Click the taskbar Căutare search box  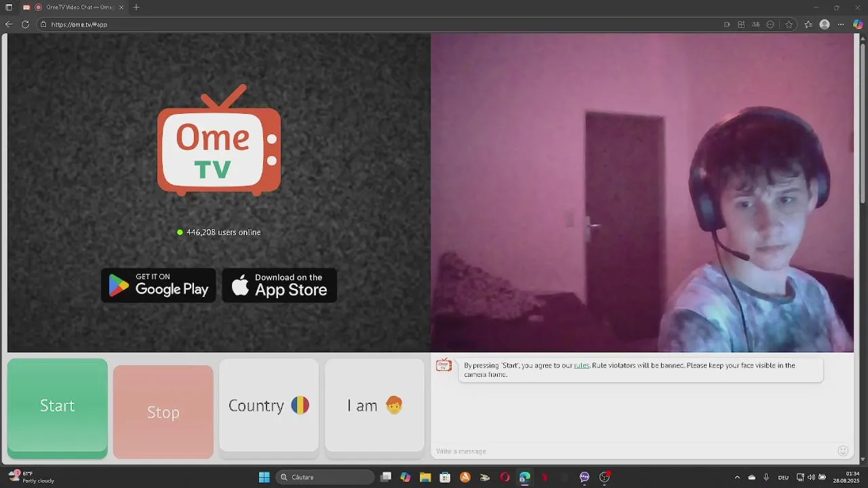[x=325, y=477]
